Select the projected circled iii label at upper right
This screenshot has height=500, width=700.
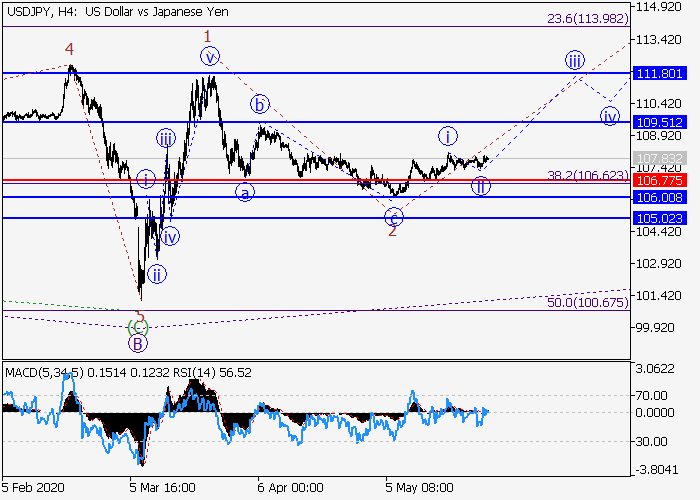[574, 59]
